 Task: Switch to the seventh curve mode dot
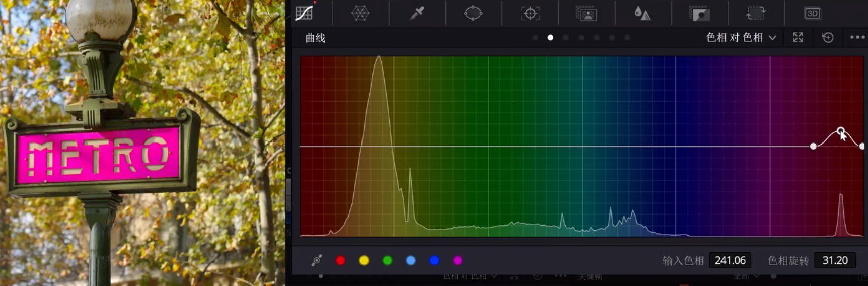coord(627,38)
